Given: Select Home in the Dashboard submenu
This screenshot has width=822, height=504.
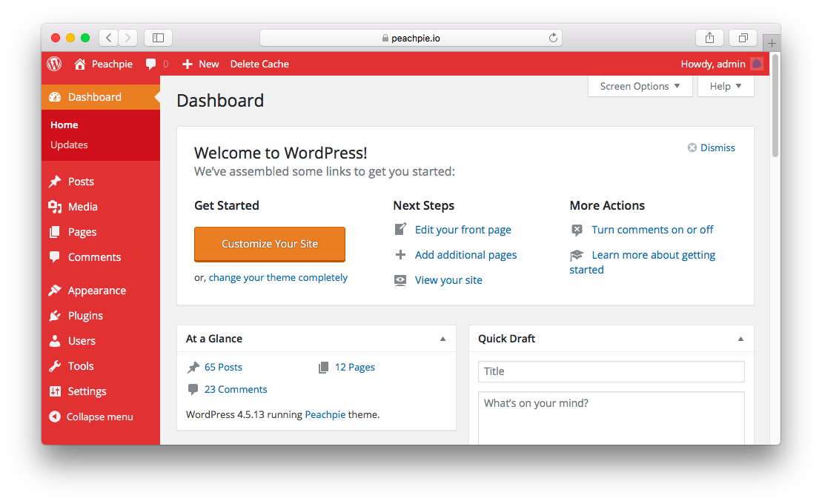Looking at the screenshot, I should click(x=64, y=125).
